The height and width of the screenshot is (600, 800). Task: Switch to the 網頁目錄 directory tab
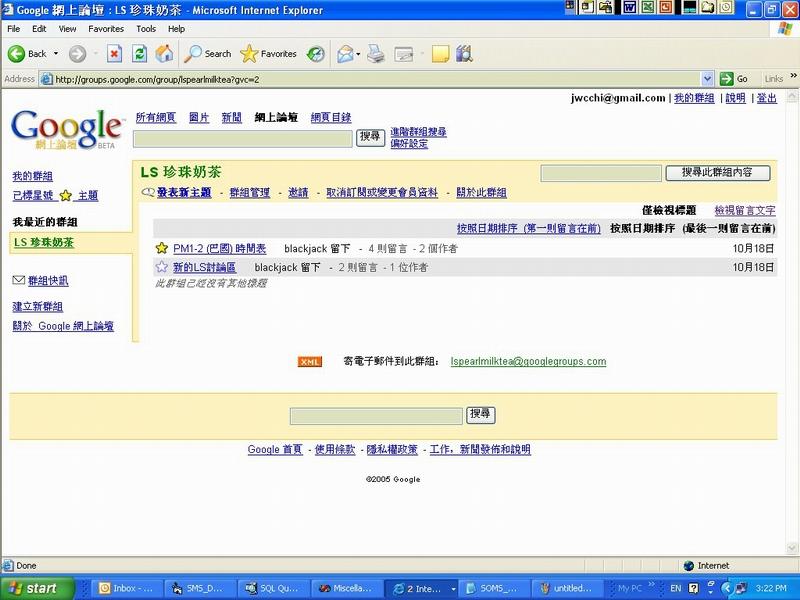point(331,117)
